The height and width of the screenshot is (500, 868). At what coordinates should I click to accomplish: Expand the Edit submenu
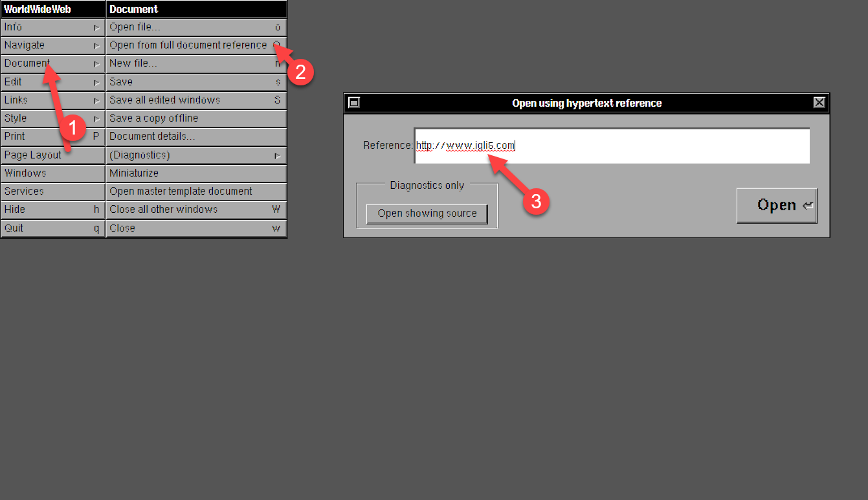(52, 82)
